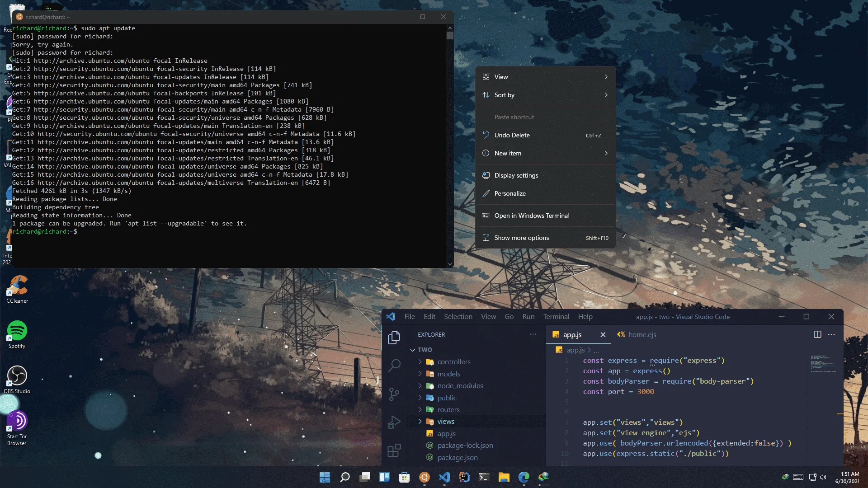
Task: Switch to Ubuntu app in taskbar
Action: [x=424, y=477]
